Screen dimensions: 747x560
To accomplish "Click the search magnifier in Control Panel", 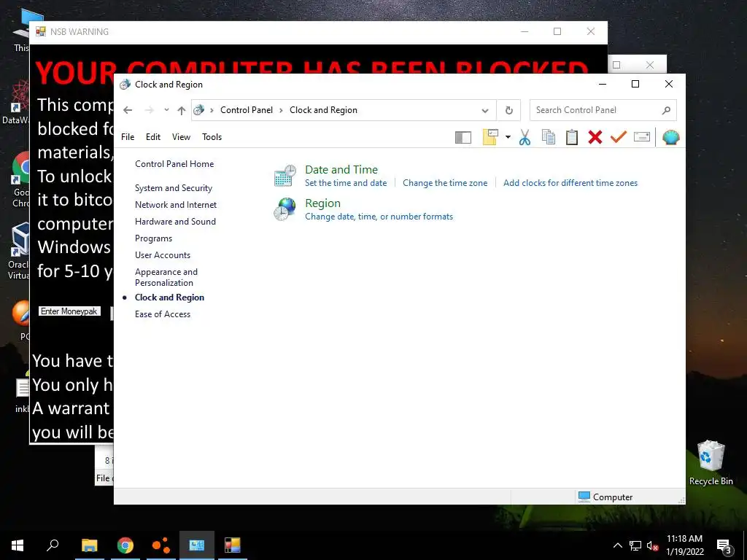I will 666,110.
